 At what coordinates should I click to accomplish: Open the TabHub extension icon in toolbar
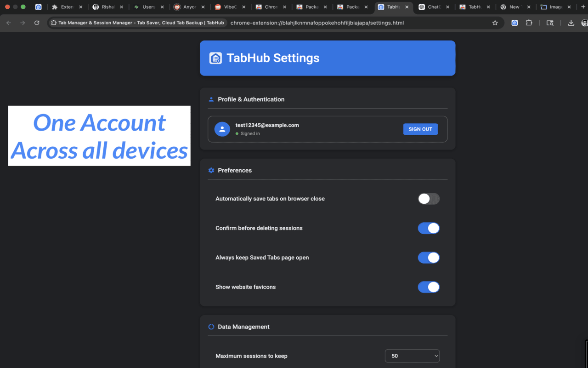tap(514, 23)
